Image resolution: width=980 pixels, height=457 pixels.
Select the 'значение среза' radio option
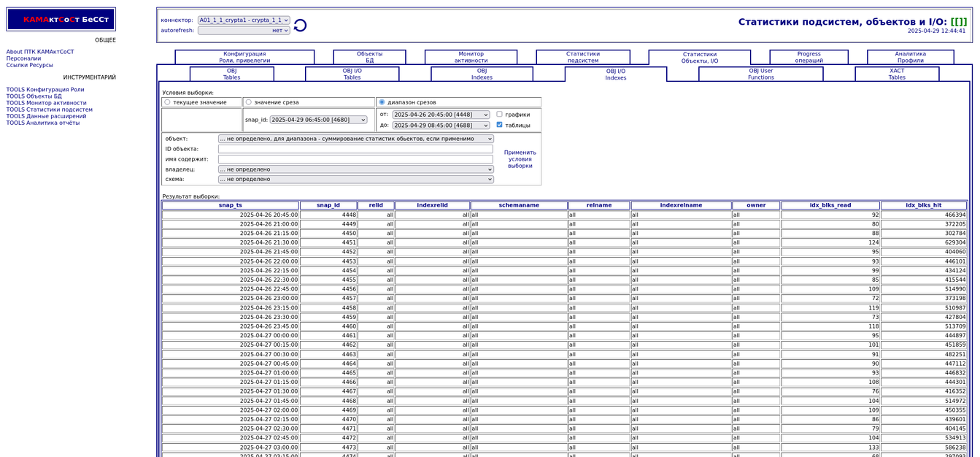pos(249,102)
